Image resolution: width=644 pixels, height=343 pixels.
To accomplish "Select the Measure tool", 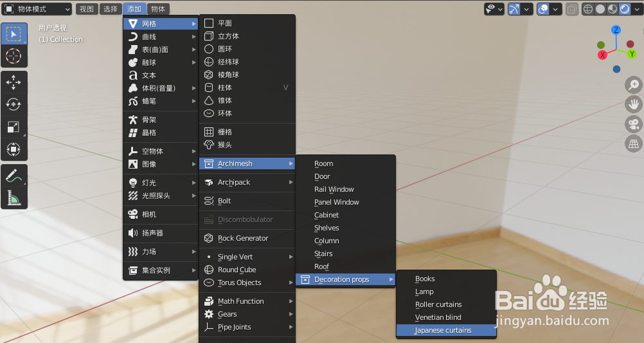I will coord(14,198).
